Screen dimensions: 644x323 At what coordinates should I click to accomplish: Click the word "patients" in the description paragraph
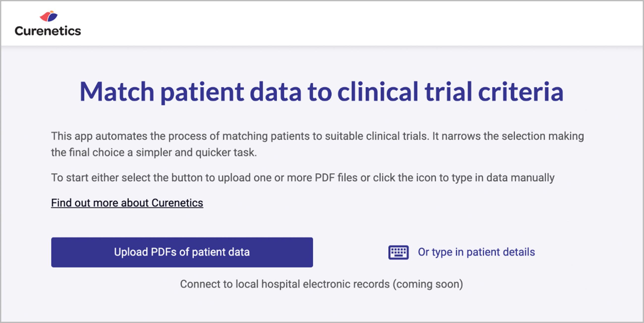coord(290,136)
